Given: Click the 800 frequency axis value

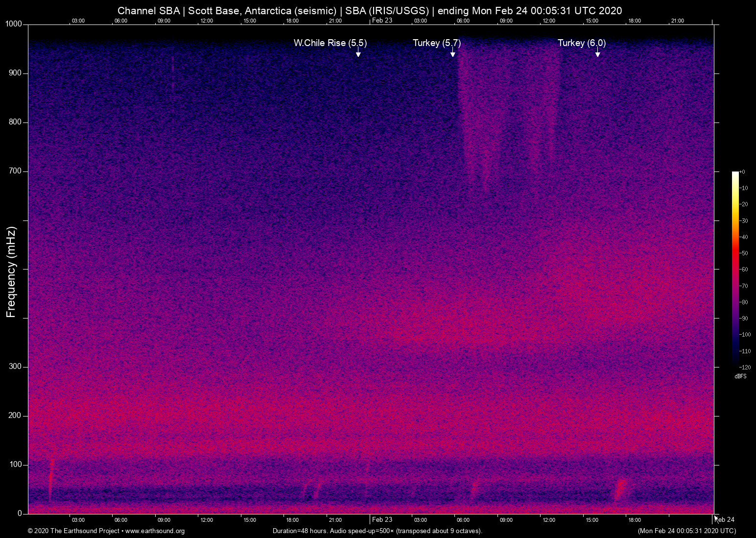Looking at the screenshot, I should point(15,122).
